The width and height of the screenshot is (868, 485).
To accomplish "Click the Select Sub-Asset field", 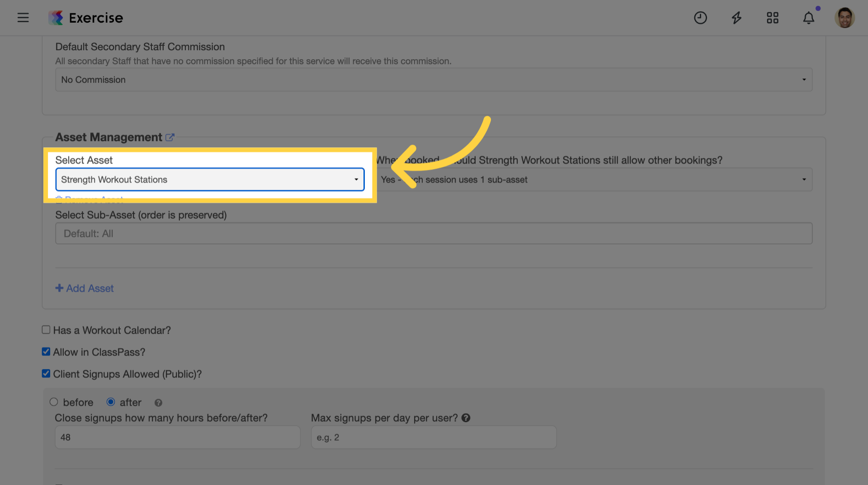I will [434, 234].
